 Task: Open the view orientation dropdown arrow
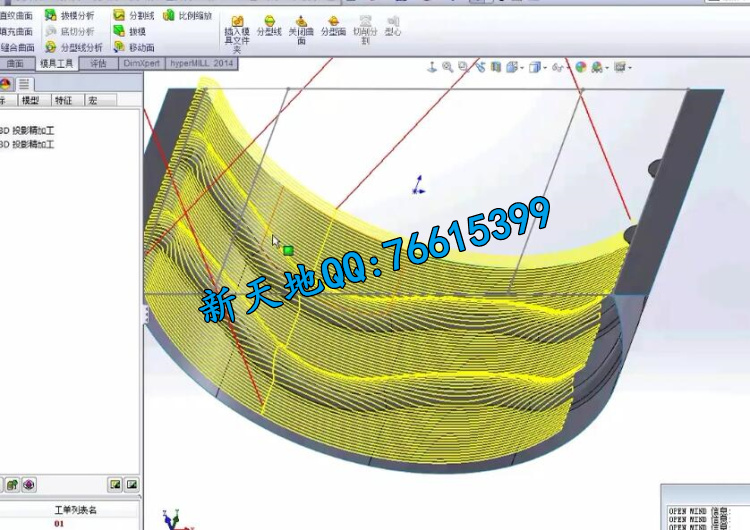pos(522,68)
